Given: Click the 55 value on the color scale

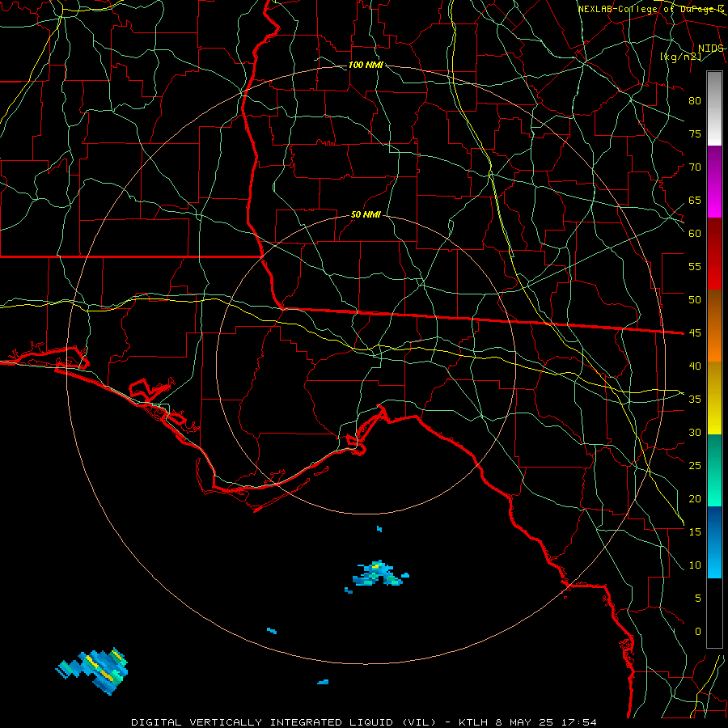Looking at the screenshot, I should [x=695, y=266].
